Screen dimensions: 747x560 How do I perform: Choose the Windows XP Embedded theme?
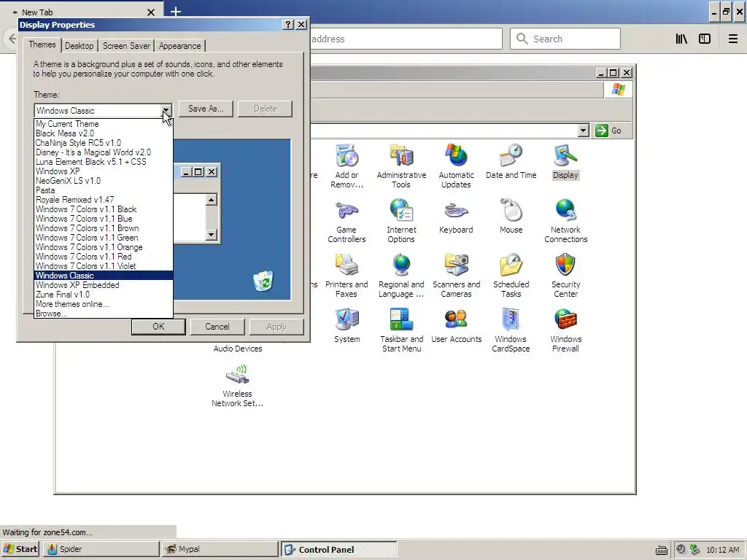point(104,285)
